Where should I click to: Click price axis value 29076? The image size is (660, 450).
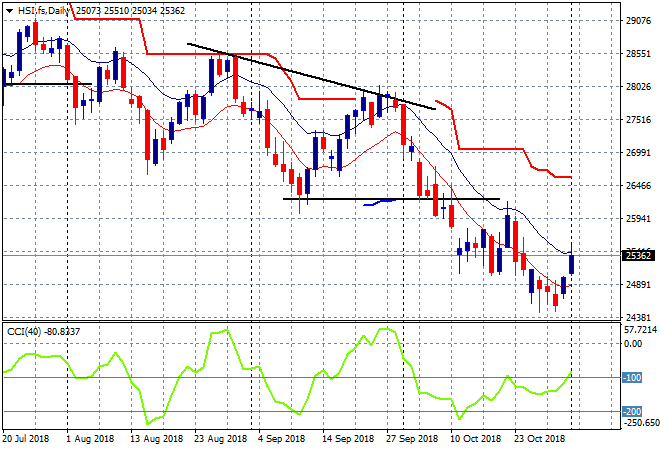638,21
